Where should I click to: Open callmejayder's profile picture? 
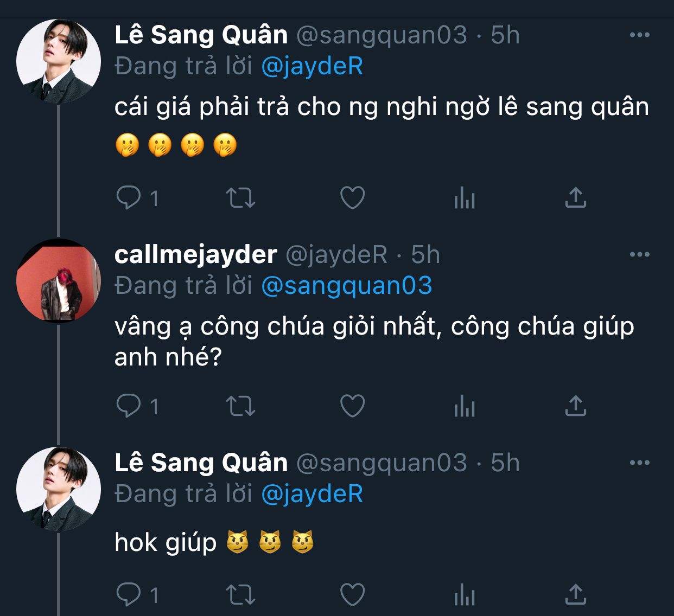tap(59, 281)
